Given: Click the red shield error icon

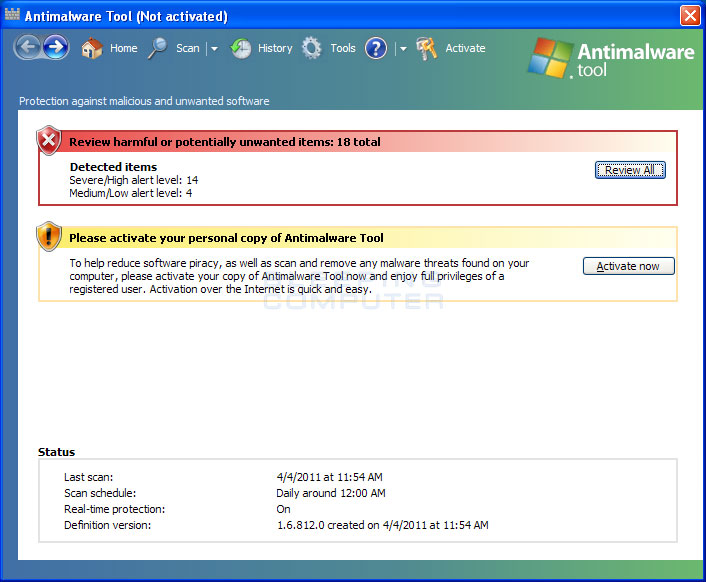Looking at the screenshot, I should pos(49,140).
